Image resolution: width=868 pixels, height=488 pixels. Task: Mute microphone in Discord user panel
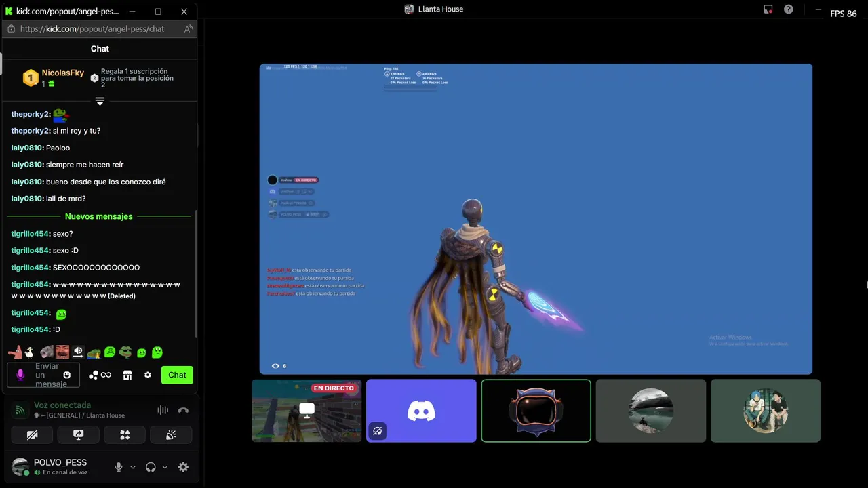pyautogui.click(x=119, y=467)
